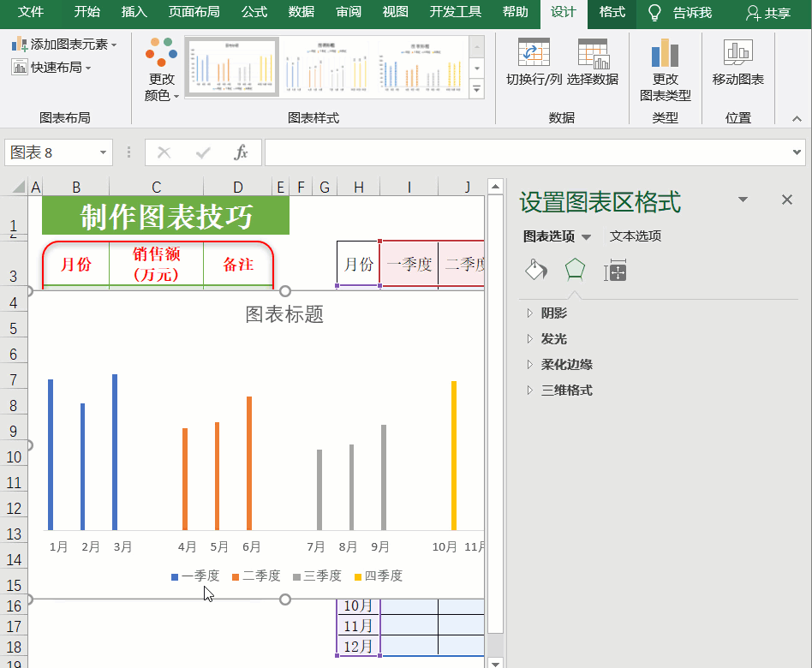Expand the 阴影 (Shadow) section

[x=553, y=313]
